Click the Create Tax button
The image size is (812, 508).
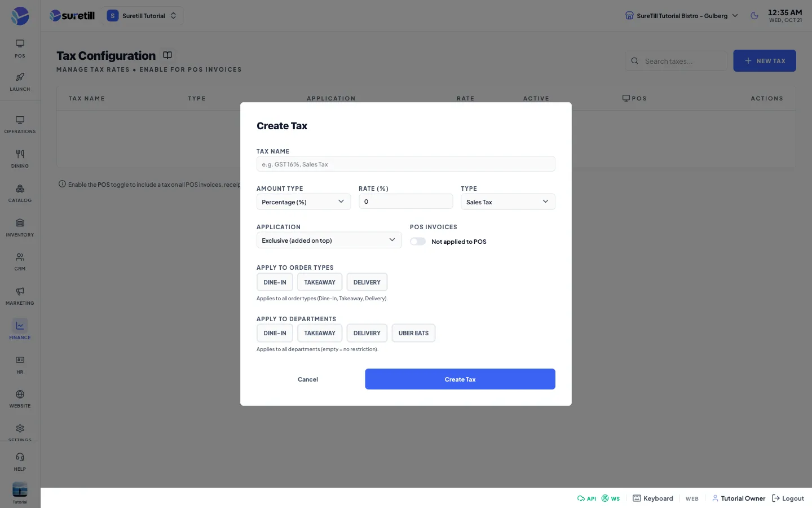tap(460, 379)
